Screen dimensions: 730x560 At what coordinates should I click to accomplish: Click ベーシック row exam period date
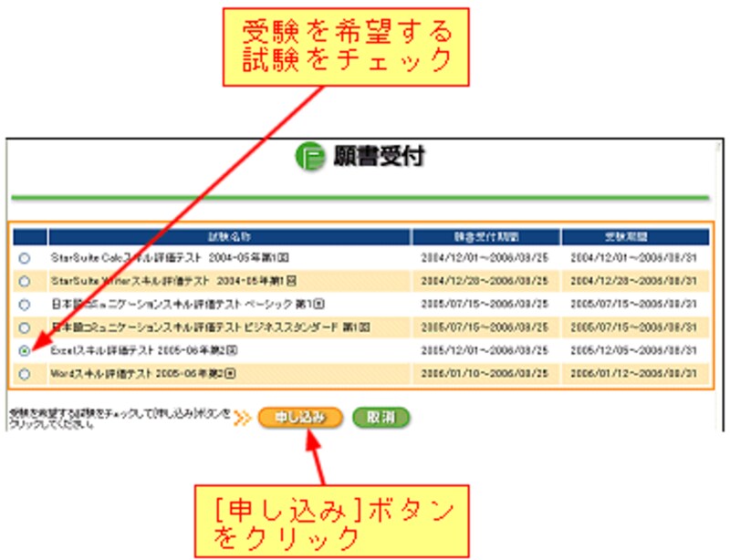[633, 304]
